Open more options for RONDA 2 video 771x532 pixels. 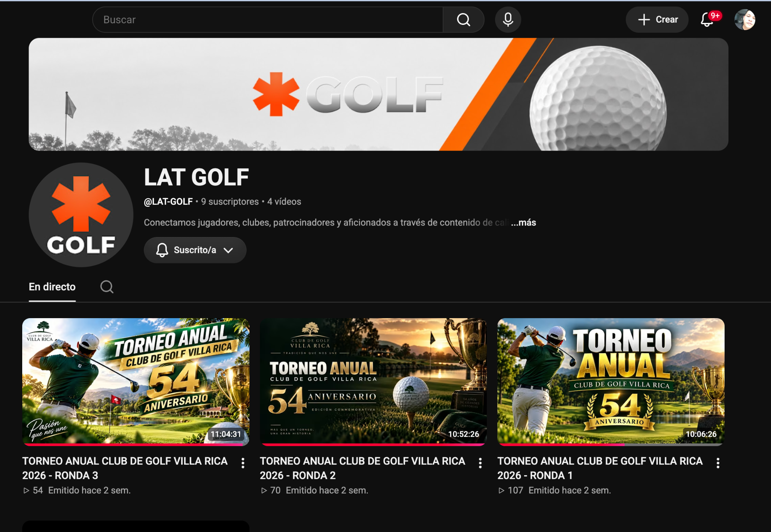[x=480, y=463]
